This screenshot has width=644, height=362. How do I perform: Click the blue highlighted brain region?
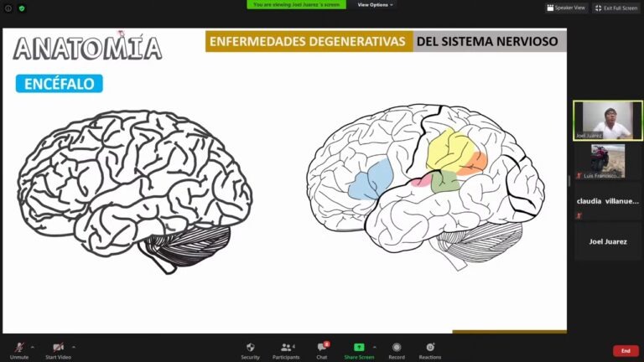[x=370, y=183]
